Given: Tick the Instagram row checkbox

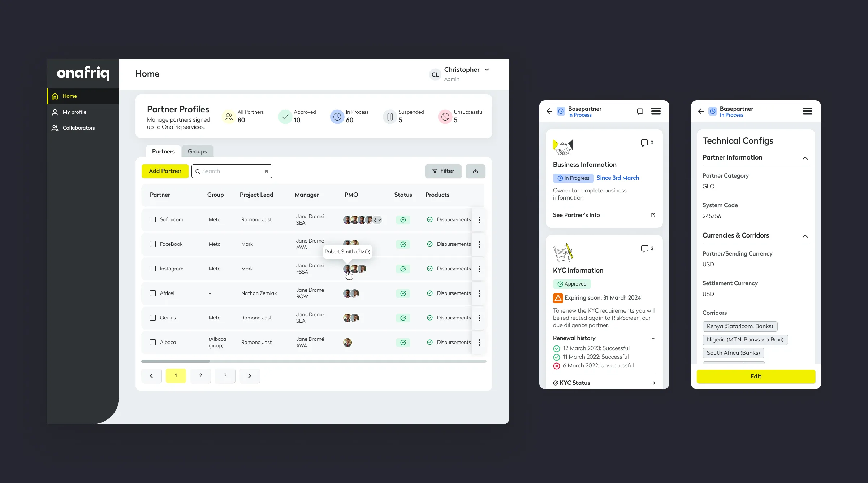Looking at the screenshot, I should 153,269.
